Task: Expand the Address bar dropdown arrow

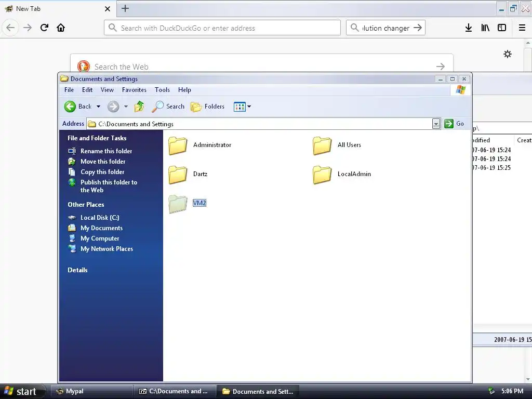Action: pyautogui.click(x=436, y=124)
